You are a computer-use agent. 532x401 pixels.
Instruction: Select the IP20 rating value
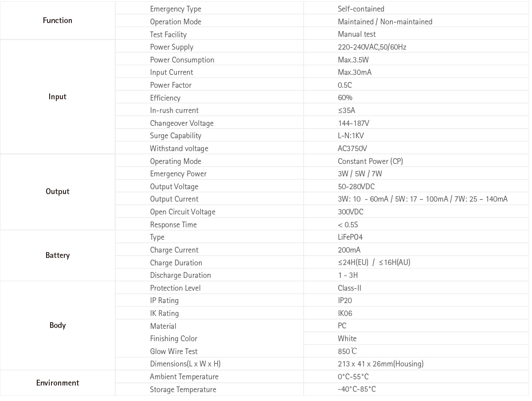(345, 300)
